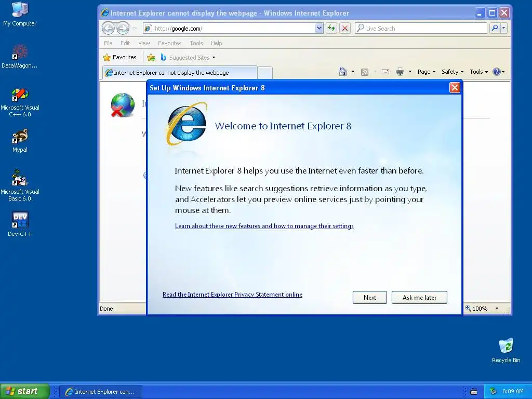Click the empty New Tab button

coord(264,73)
